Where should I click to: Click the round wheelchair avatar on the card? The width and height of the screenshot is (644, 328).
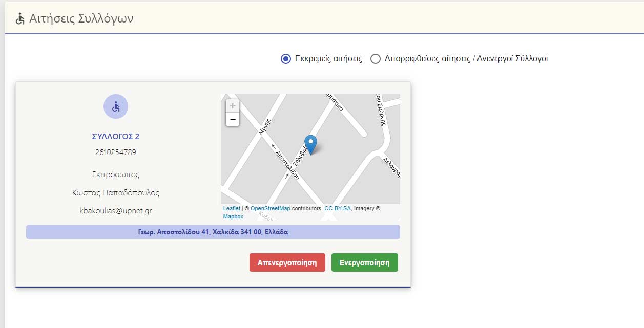(116, 106)
